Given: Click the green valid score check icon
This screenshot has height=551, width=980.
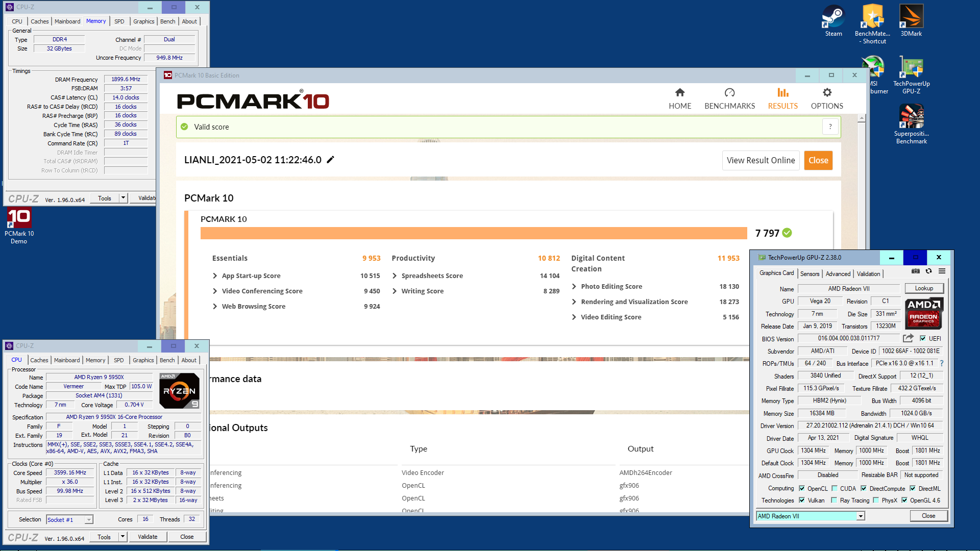Looking at the screenshot, I should click(x=184, y=127).
